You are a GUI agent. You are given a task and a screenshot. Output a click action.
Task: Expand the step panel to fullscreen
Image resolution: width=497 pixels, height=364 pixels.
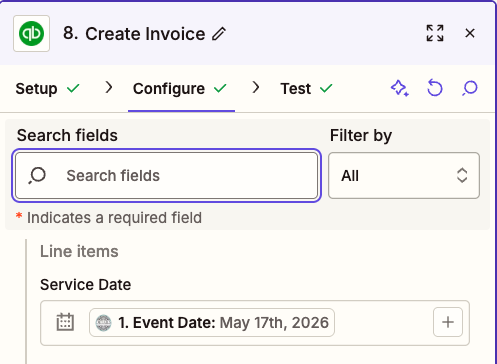(x=435, y=33)
